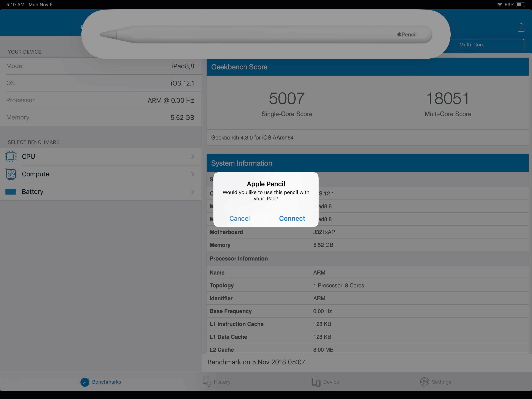Tap the iPad8,8 model value in Your Device

click(x=183, y=66)
